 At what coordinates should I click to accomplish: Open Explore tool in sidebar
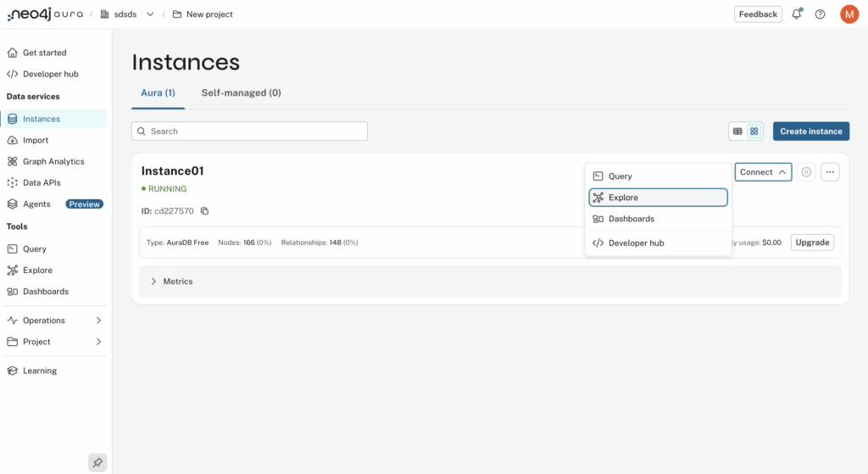pyautogui.click(x=53, y=270)
